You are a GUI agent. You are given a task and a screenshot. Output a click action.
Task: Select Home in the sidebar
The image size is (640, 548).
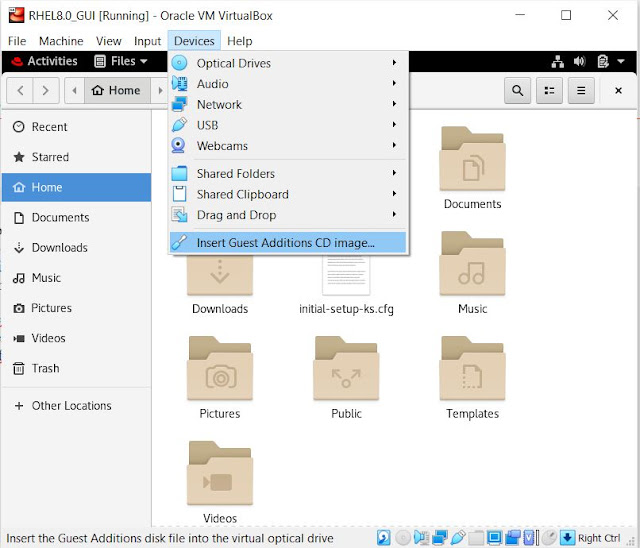point(76,187)
